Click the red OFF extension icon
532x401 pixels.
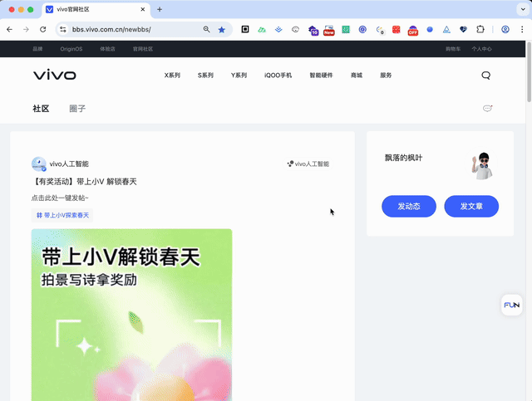(412, 30)
